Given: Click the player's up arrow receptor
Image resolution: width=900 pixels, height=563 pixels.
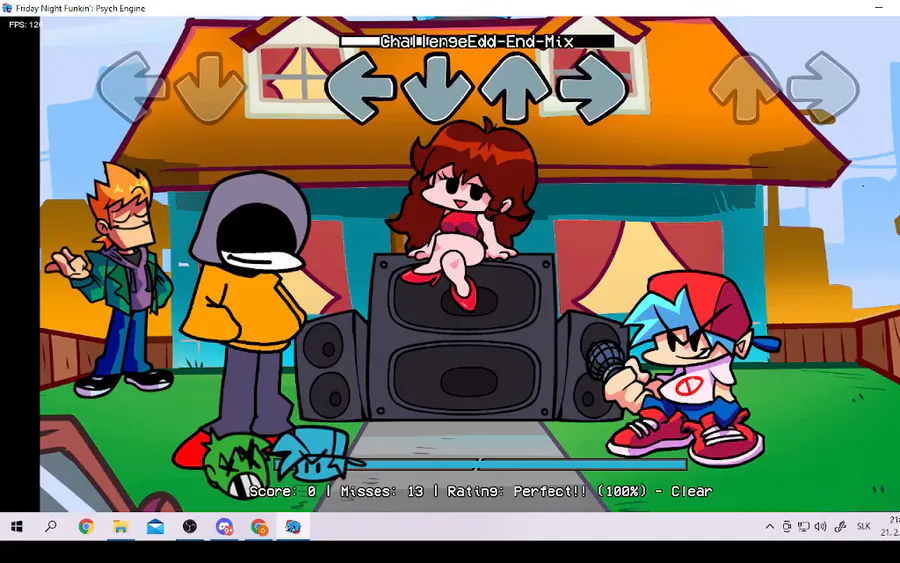Looking at the screenshot, I should tap(515, 88).
